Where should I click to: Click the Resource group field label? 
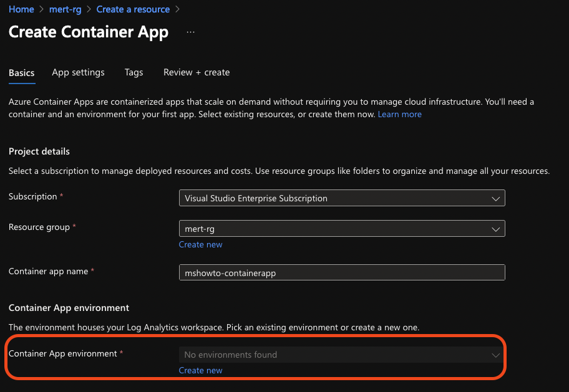[x=39, y=227]
